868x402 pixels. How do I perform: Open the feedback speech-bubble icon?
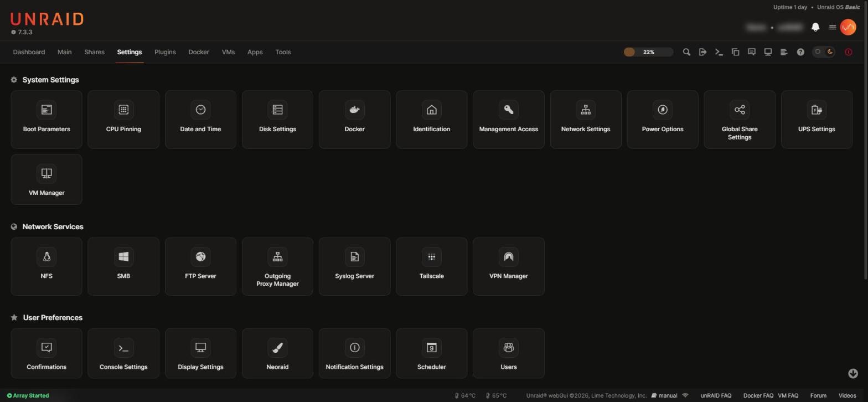click(752, 52)
